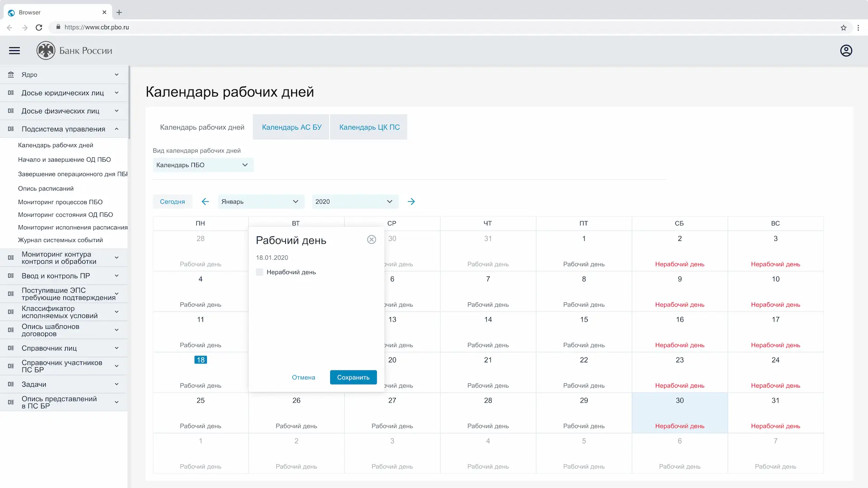The height and width of the screenshot is (488, 868).
Task: Open the Календарь ПБО dropdown
Action: coord(203,165)
